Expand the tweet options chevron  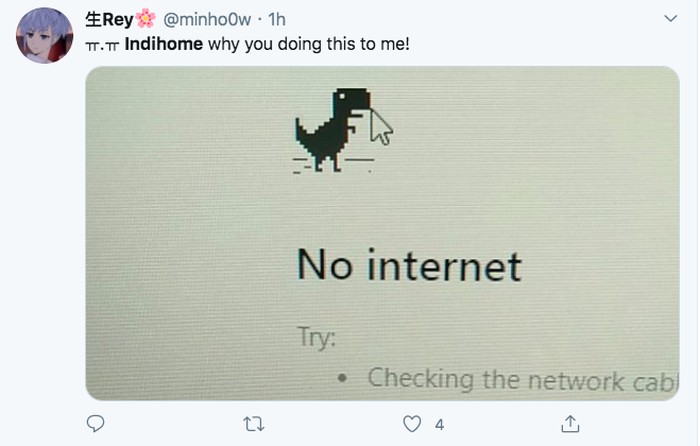click(x=671, y=20)
